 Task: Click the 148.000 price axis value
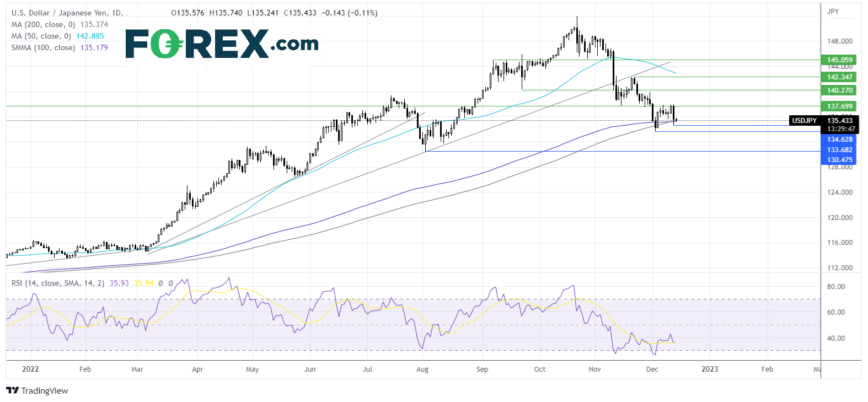coord(839,41)
